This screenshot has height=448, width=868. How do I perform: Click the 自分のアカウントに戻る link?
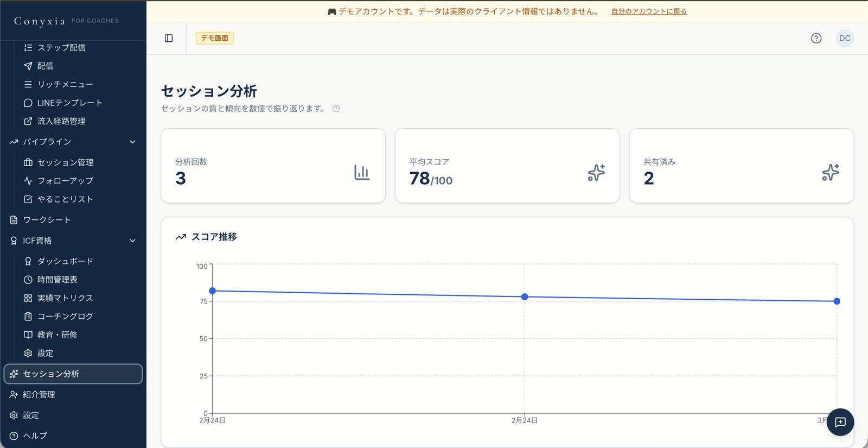point(649,11)
